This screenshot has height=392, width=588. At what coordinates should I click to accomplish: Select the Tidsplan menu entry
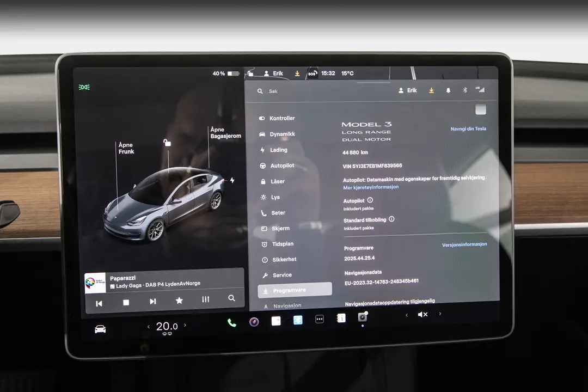pyautogui.click(x=278, y=244)
